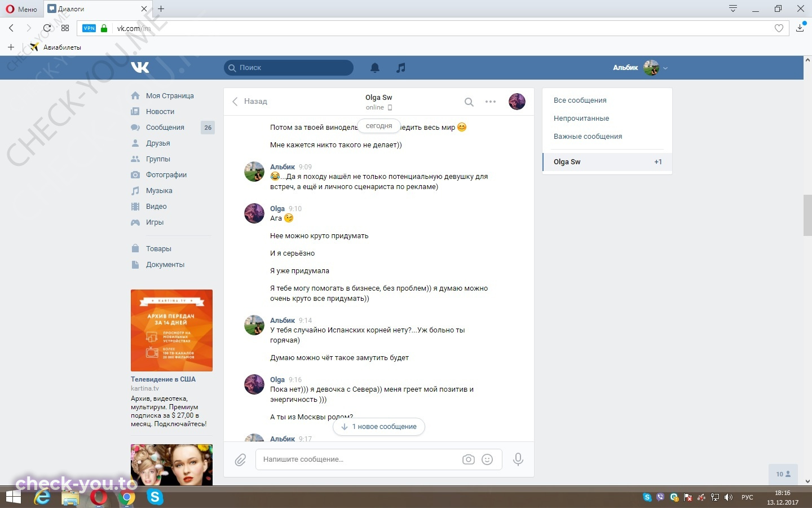Viewport: 812px width, 508px height.
Task: Open Альбик avatar beside 9:14 message
Action: (x=254, y=326)
